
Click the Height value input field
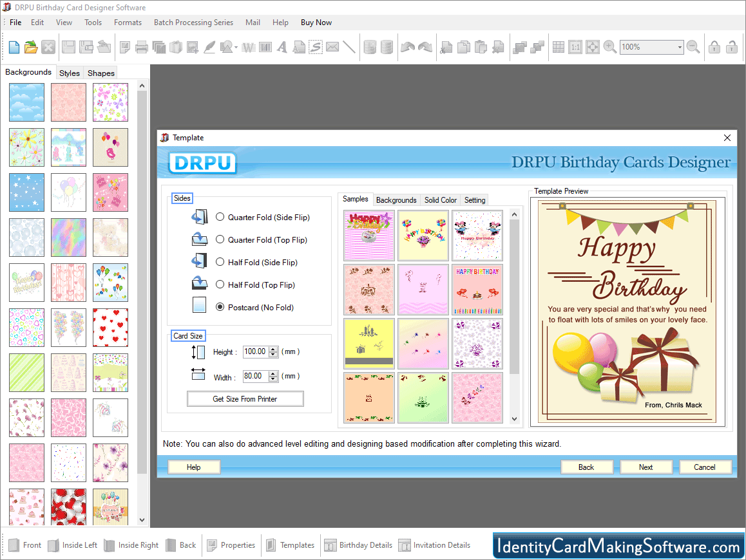(x=256, y=352)
